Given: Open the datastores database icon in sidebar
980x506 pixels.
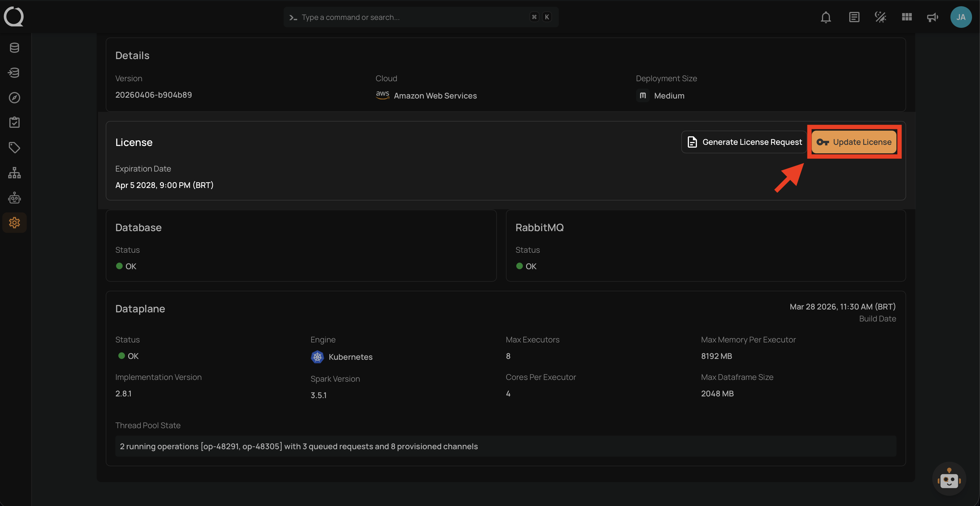Looking at the screenshot, I should point(14,48).
